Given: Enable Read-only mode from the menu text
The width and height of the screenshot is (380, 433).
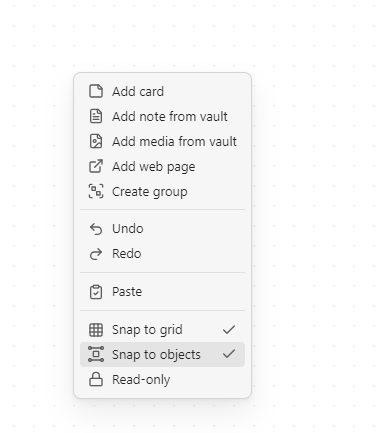Looking at the screenshot, I should [141, 380].
